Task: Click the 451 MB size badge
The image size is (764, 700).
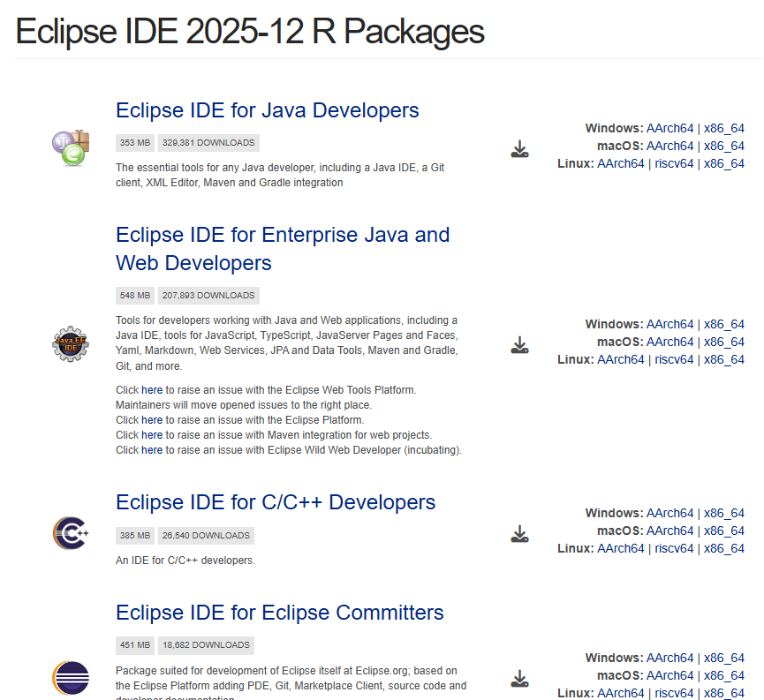Action: coord(135,645)
